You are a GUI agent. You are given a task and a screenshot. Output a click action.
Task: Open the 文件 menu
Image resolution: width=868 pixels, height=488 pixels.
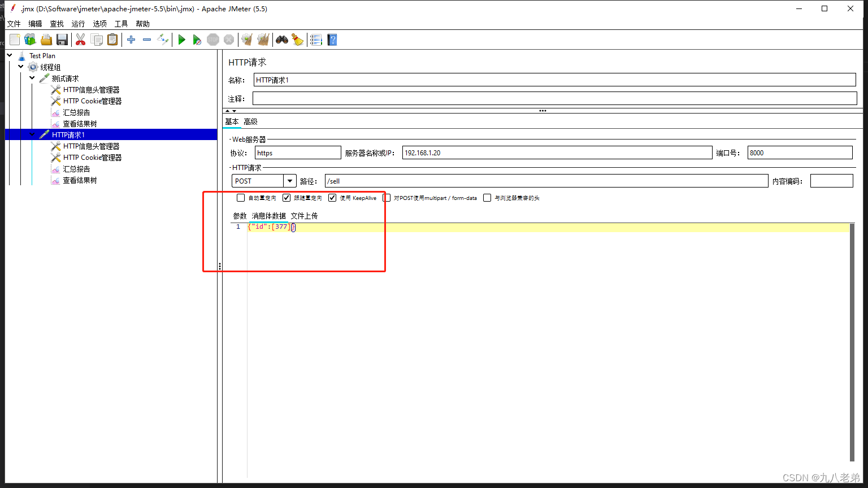14,24
